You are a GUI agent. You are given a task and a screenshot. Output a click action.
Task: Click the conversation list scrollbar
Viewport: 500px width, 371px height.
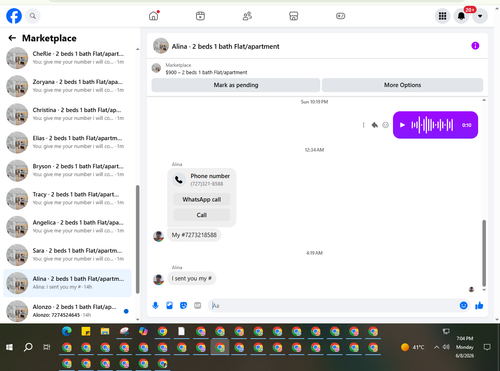pyautogui.click(x=137, y=239)
